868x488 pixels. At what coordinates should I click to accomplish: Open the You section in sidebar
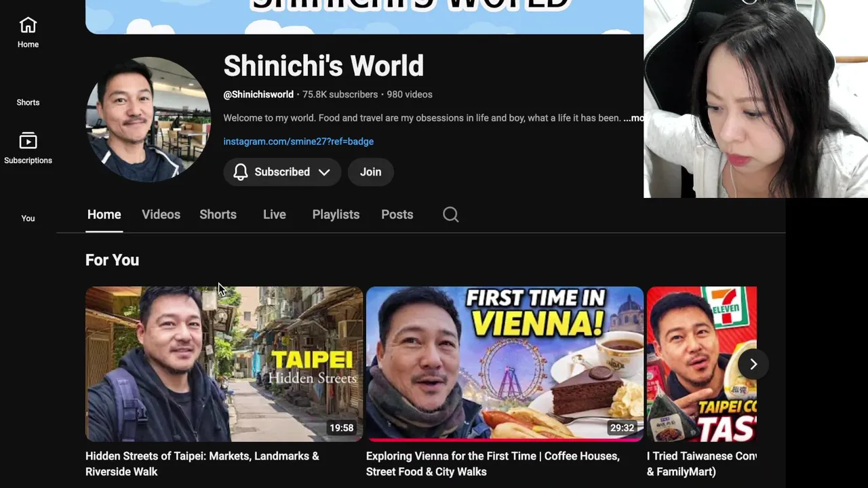28,218
